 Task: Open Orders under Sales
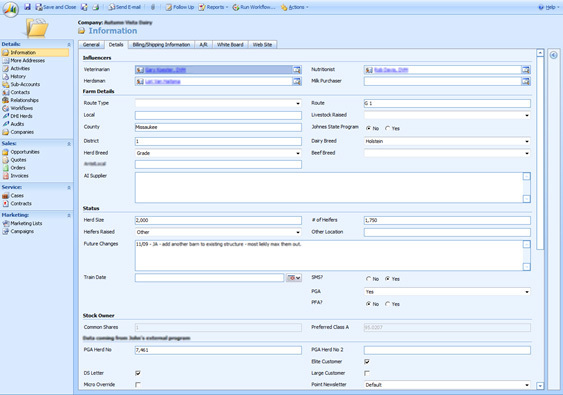tap(14, 168)
